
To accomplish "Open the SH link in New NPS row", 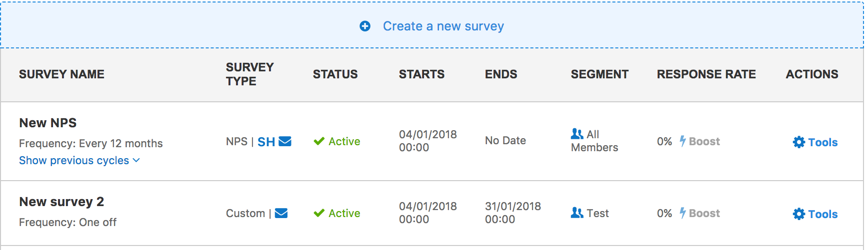I will 266,142.
